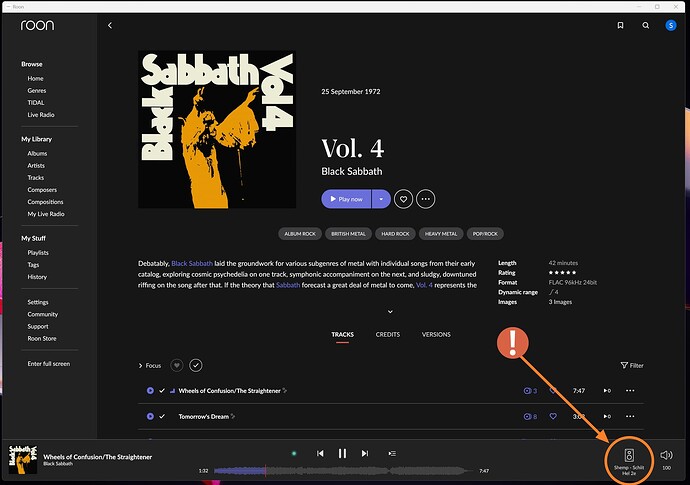Viewport: 690px width, 485px height.
Task: Click Enter full screen
Action: (48, 364)
